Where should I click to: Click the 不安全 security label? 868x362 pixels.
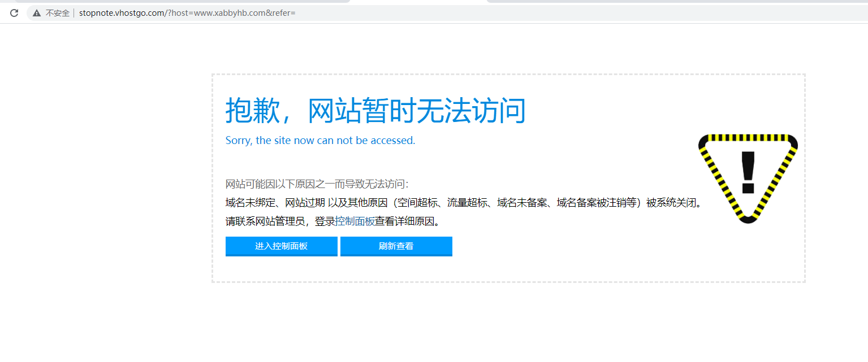[x=57, y=13]
